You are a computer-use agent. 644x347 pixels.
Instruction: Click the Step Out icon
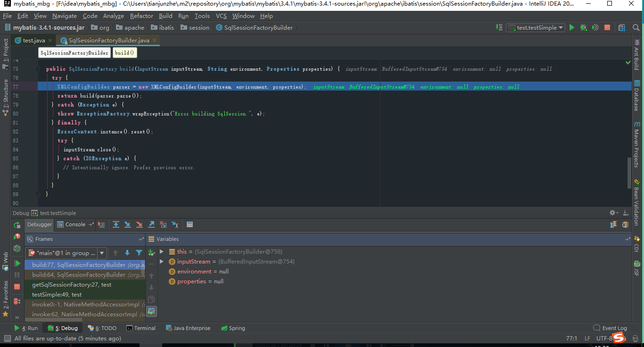click(x=151, y=224)
